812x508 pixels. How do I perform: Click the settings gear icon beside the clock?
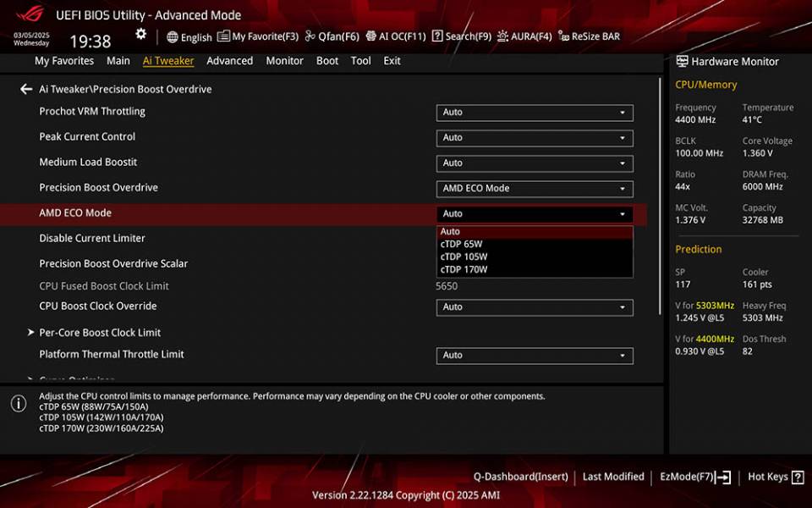point(141,34)
